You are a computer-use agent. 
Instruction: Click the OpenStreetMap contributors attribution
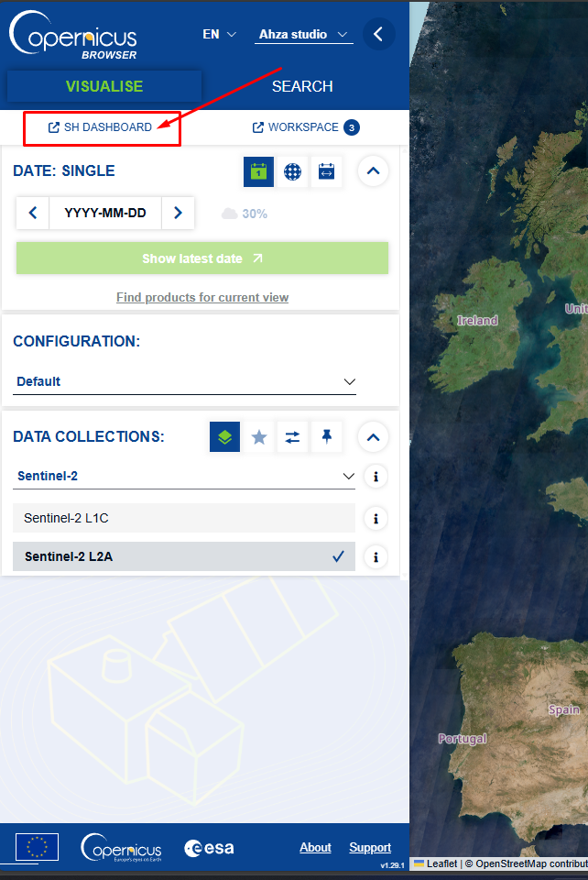(x=531, y=863)
